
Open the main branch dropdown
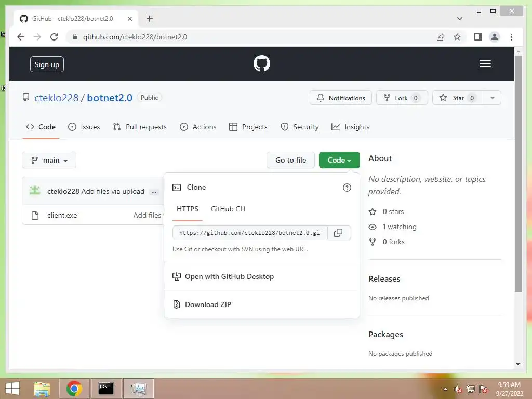(x=49, y=160)
